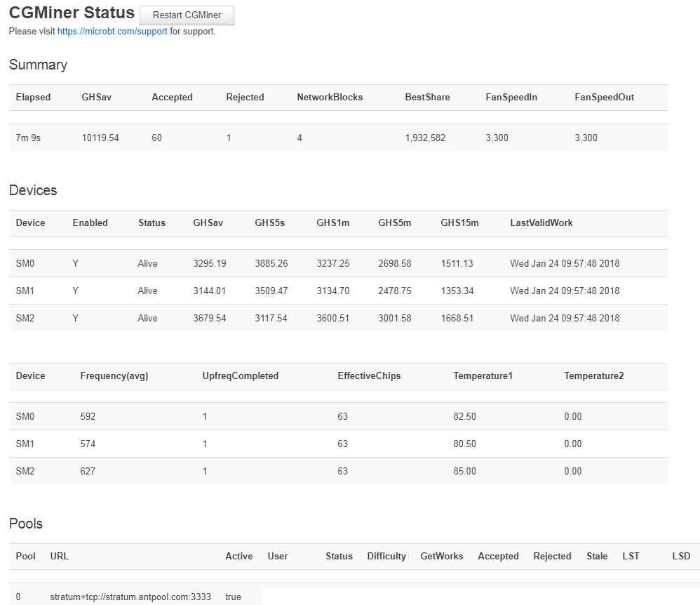Click the Accepted value 60 in Summary
The image size is (700, 605).
click(x=156, y=138)
